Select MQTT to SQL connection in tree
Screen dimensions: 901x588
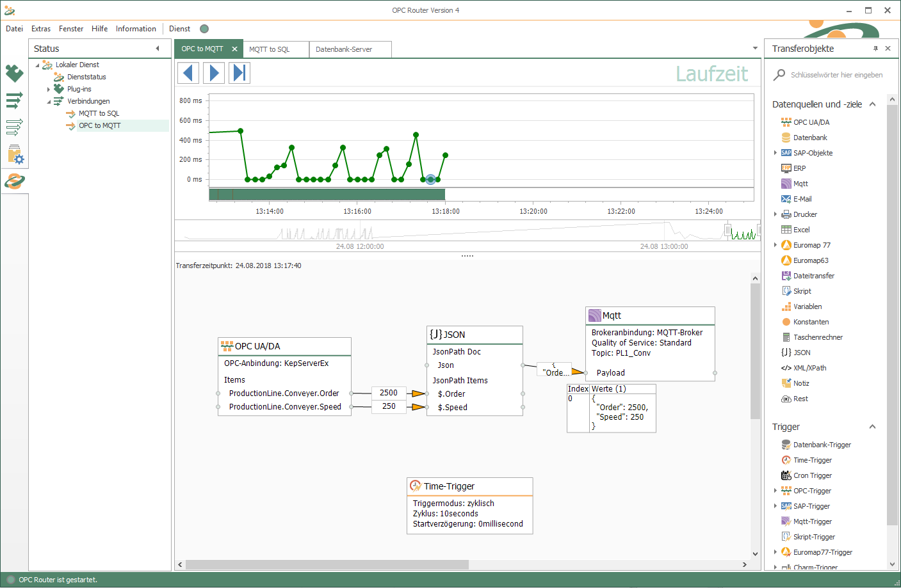(99, 113)
